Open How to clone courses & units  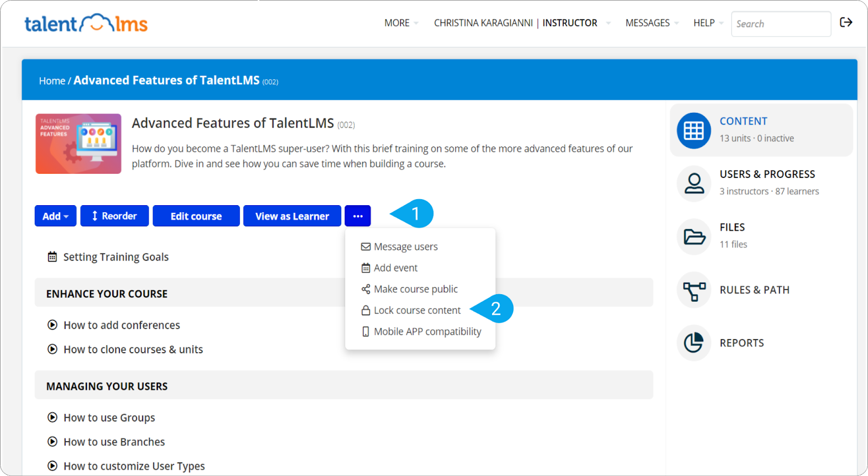coord(133,350)
